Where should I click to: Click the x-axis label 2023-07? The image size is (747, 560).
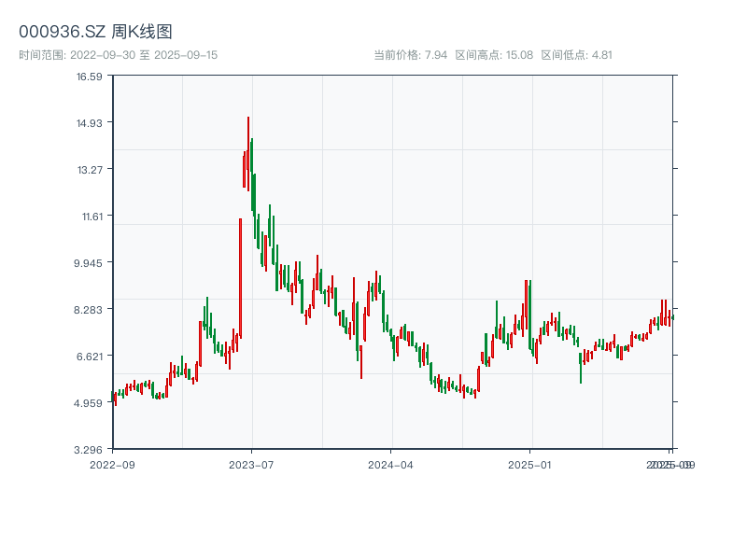point(251,465)
